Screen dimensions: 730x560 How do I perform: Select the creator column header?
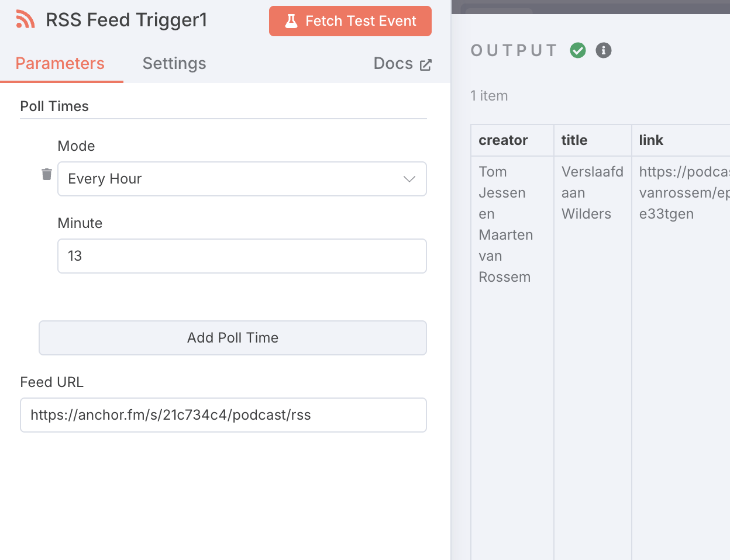click(x=503, y=140)
